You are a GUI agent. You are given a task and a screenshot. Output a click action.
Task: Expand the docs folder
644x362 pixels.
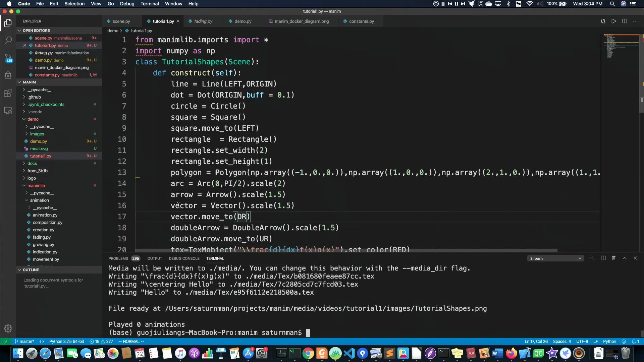click(x=59, y=164)
